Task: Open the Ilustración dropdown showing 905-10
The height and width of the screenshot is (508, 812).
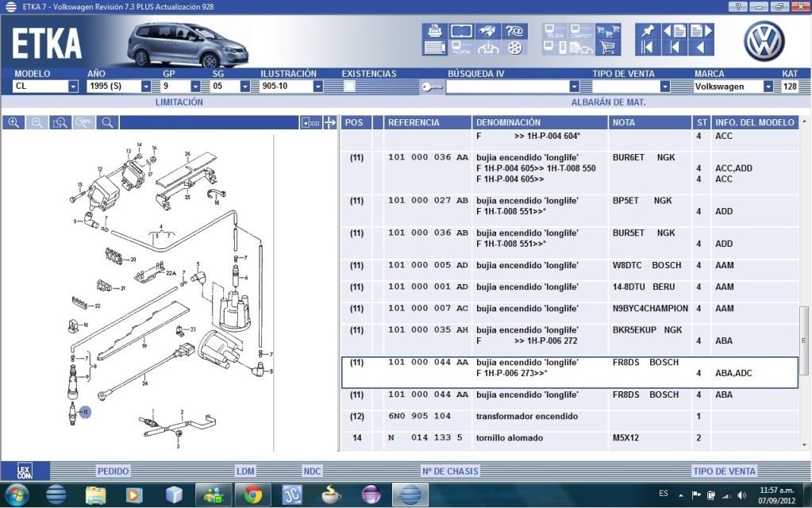Action: click(318, 87)
